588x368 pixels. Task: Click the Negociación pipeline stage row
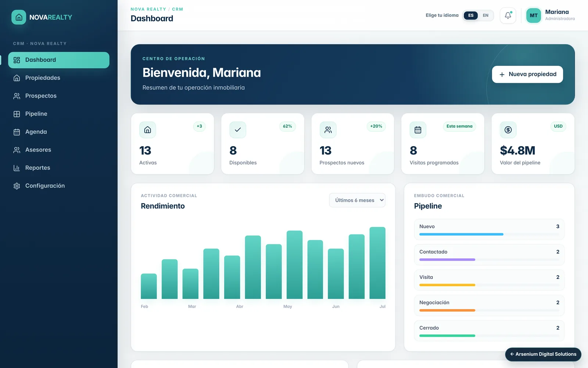(x=489, y=305)
